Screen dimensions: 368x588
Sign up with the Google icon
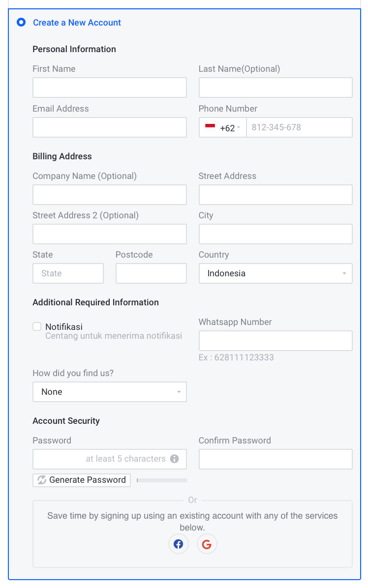click(207, 544)
